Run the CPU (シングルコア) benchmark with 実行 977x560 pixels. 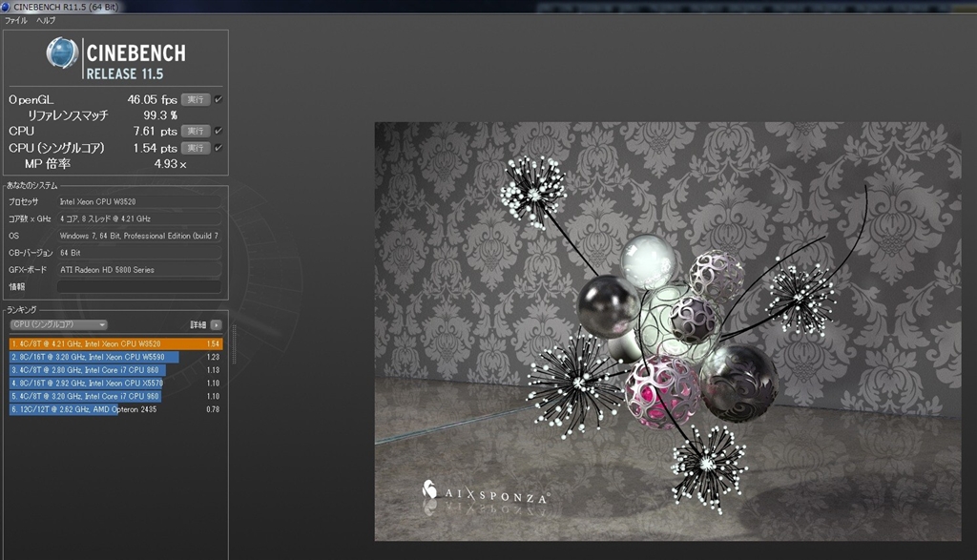pyautogui.click(x=195, y=148)
